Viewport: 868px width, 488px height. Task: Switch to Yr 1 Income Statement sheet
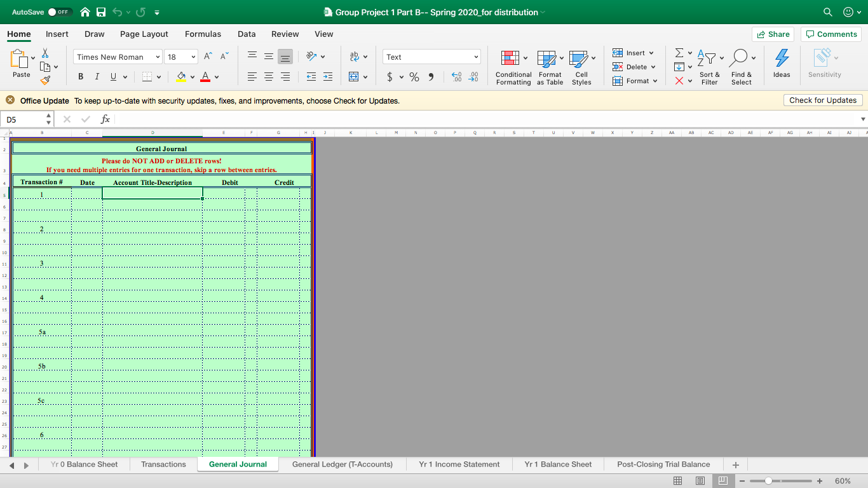(459, 464)
